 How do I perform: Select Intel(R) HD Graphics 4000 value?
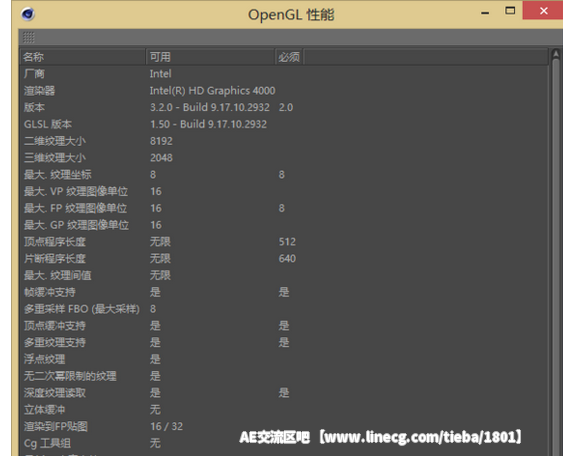212,90
